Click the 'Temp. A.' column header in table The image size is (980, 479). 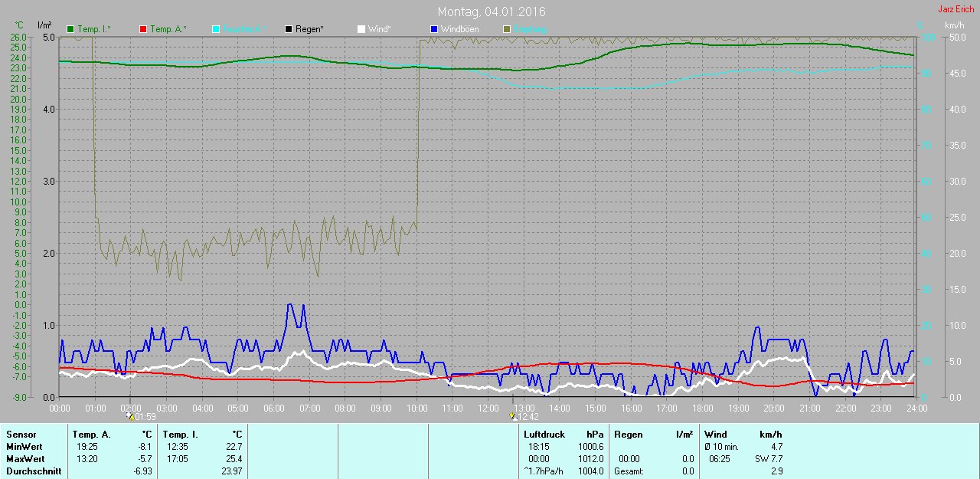click(91, 435)
